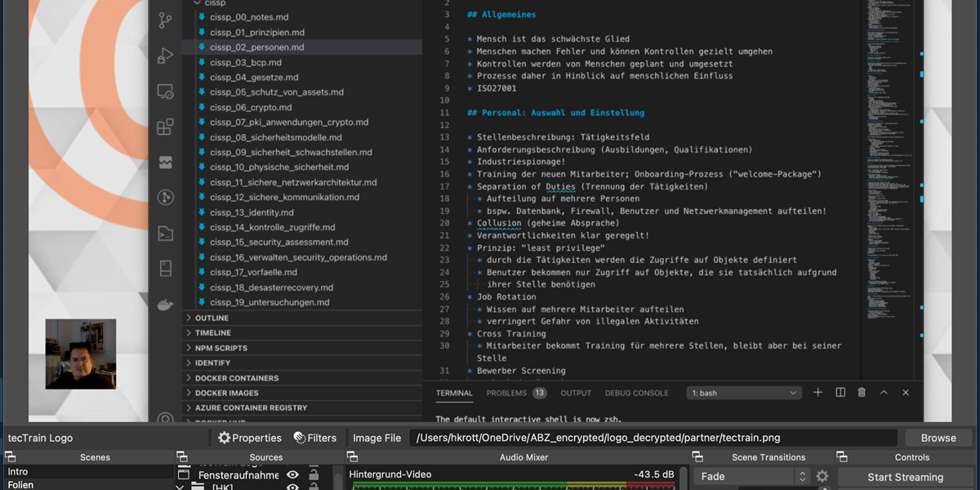Viewport: 980px width, 490px height.
Task: Open the Extensions view icon
Action: click(x=166, y=127)
